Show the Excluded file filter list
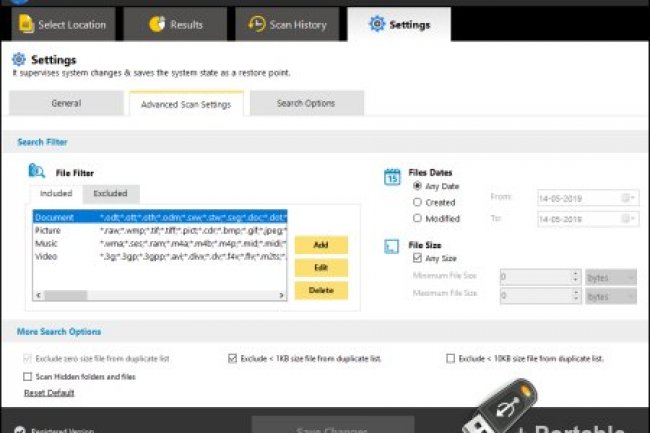 coord(111,194)
